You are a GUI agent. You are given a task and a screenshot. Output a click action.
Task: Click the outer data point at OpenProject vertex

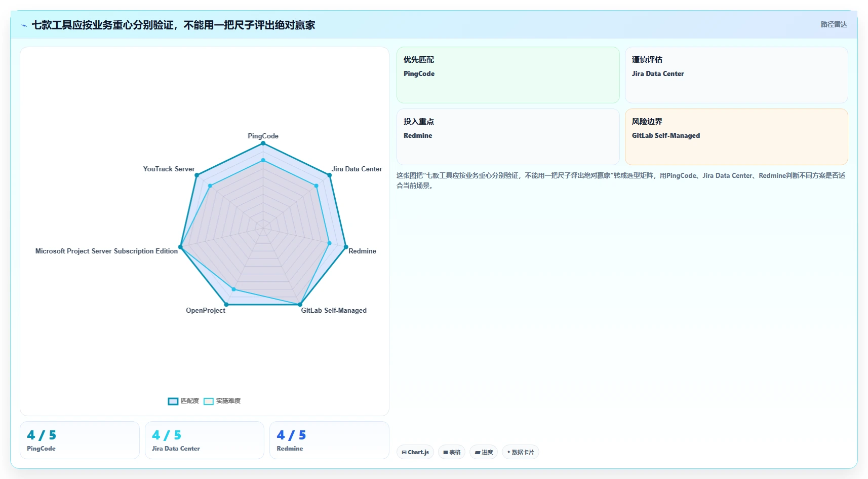226,305
